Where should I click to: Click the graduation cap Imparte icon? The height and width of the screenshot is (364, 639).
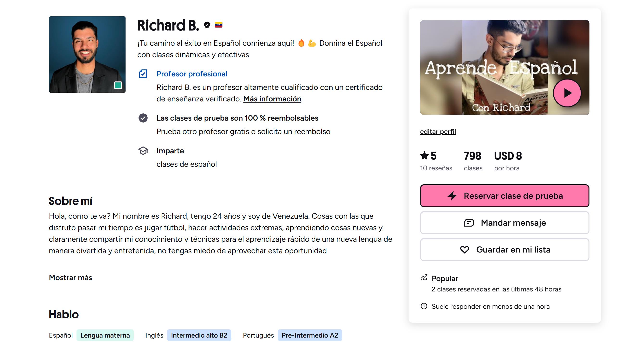[143, 150]
